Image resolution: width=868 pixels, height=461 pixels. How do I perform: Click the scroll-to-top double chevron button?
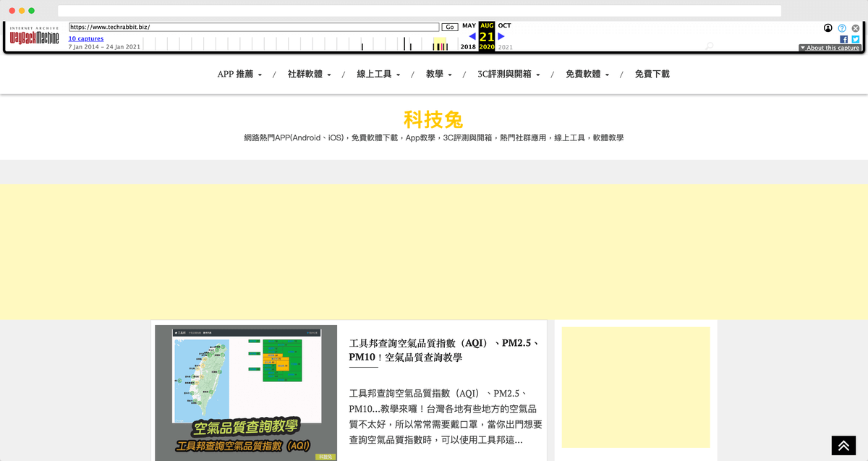pyautogui.click(x=843, y=446)
